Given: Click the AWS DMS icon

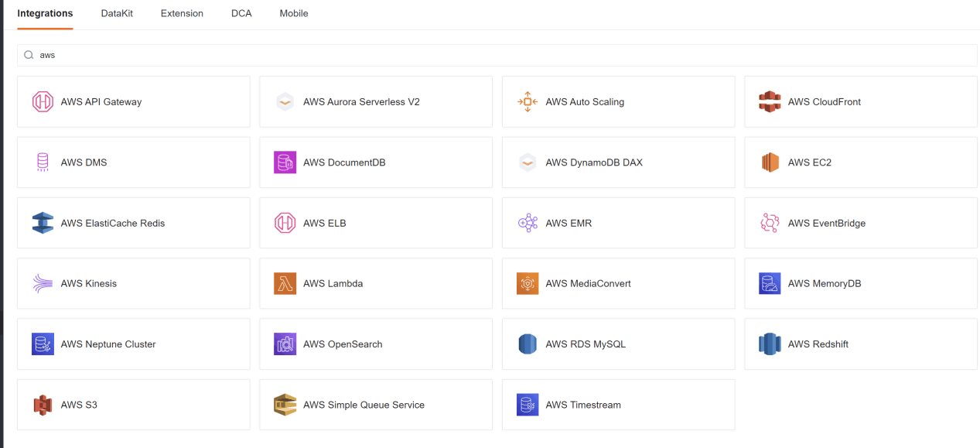Looking at the screenshot, I should (43, 162).
